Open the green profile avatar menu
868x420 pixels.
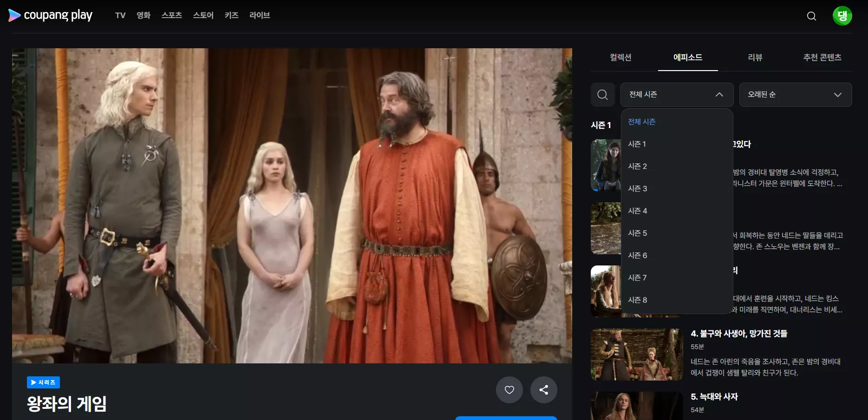(x=842, y=16)
